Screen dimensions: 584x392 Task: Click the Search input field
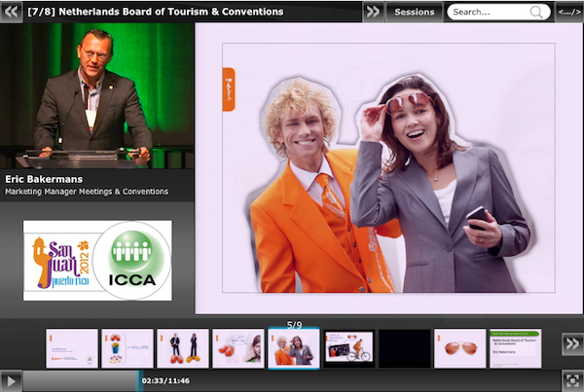pyautogui.click(x=498, y=12)
